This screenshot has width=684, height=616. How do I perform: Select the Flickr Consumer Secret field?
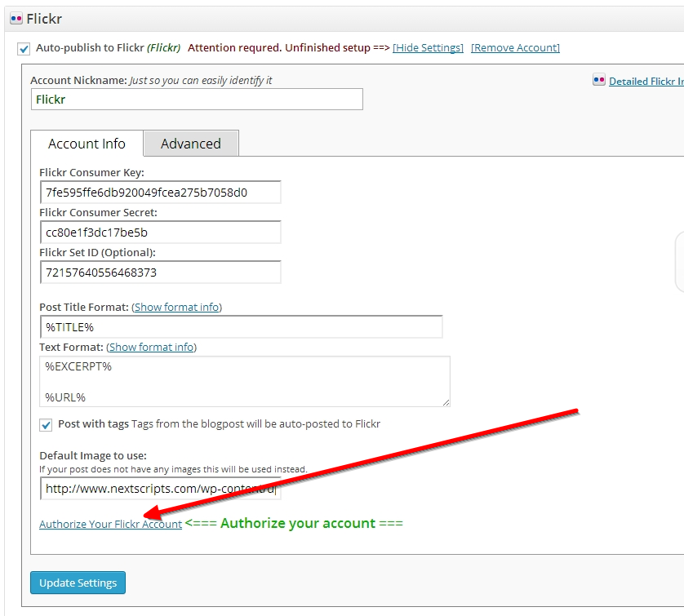point(161,233)
